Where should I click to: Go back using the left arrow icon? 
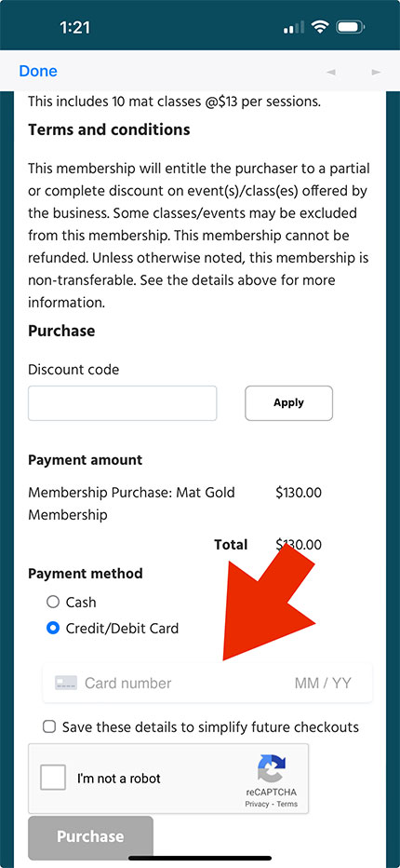pyautogui.click(x=331, y=72)
